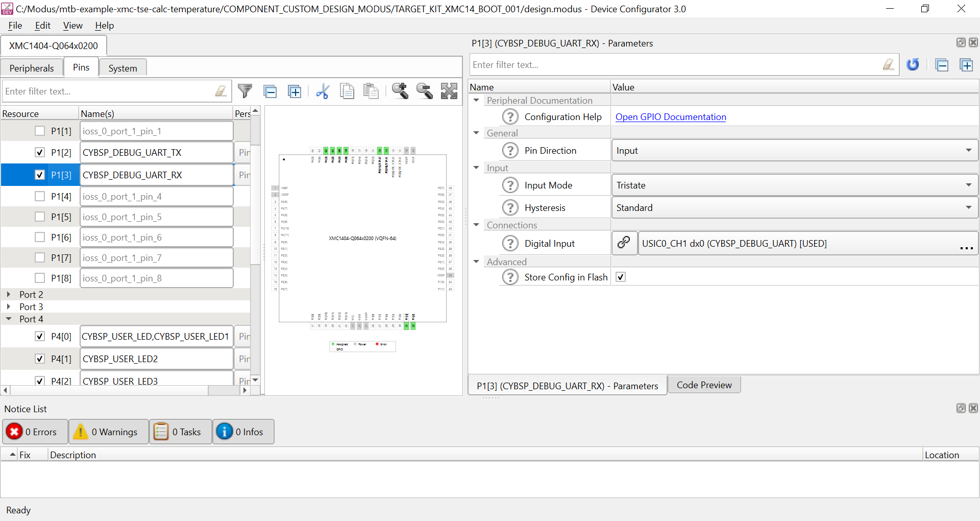Fit chip package view to window
The image size is (980, 521).
point(449,91)
